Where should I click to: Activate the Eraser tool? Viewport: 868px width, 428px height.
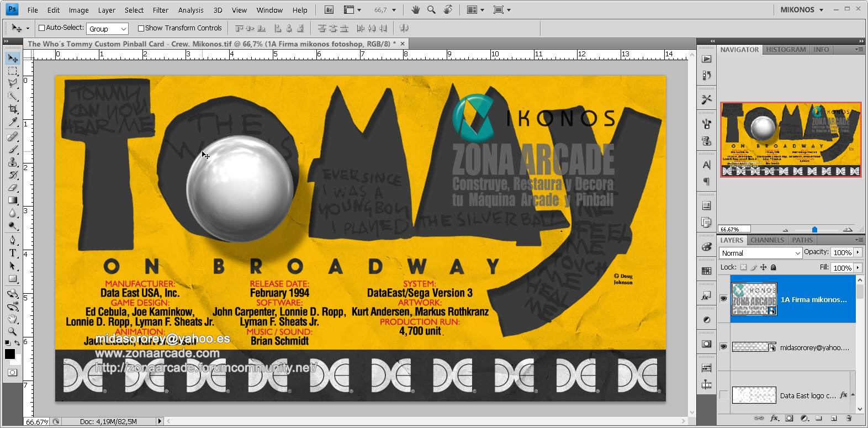[x=13, y=188]
